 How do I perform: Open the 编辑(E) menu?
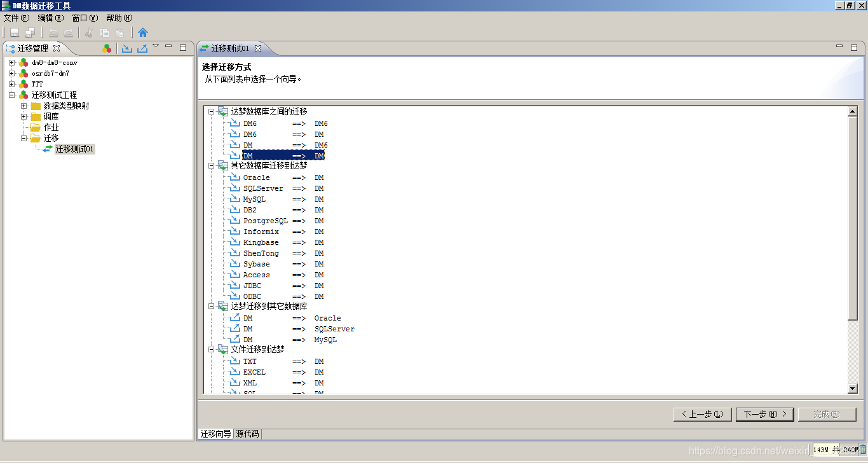point(51,18)
